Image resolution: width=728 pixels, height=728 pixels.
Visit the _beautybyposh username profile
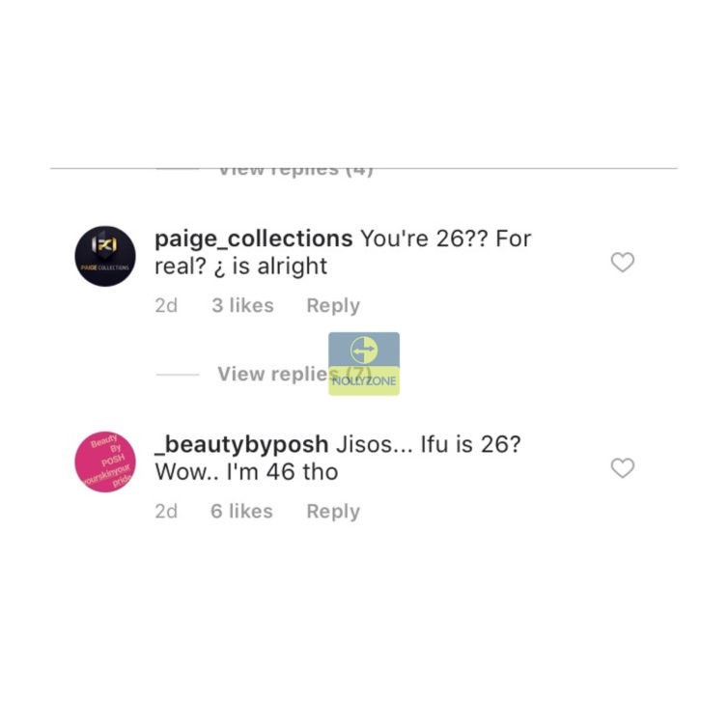pos(241,445)
